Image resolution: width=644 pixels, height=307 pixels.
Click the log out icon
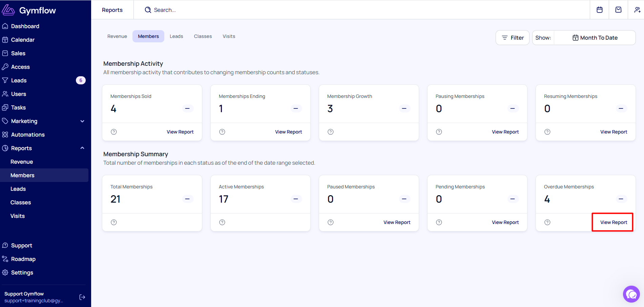82,297
